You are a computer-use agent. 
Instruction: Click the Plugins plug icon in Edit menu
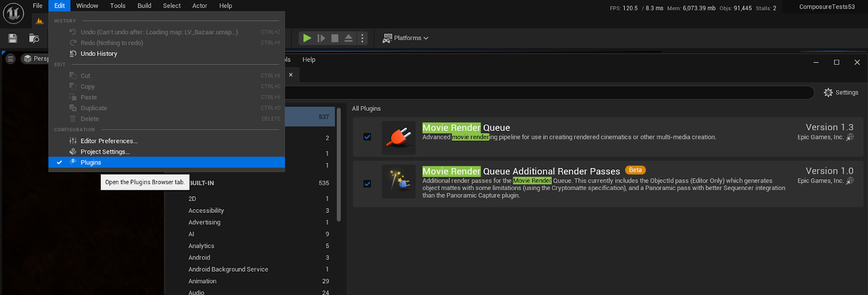pos(73,162)
